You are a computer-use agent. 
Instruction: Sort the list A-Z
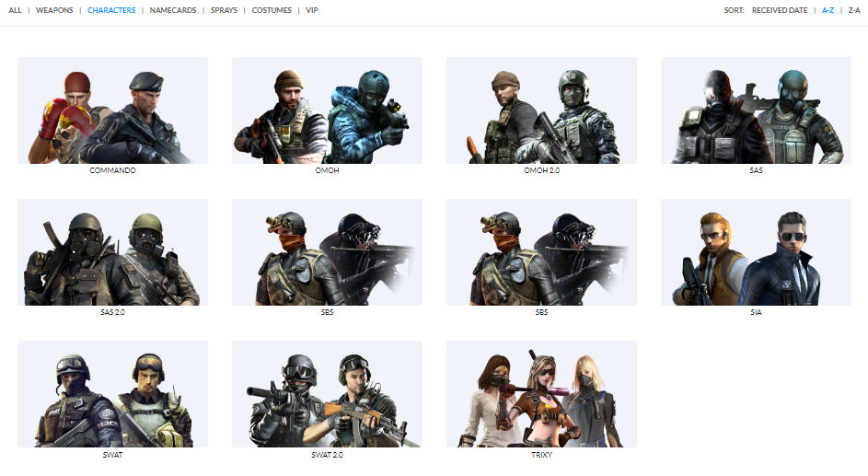click(827, 10)
